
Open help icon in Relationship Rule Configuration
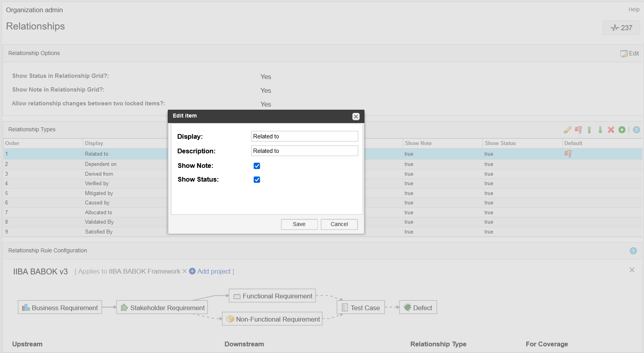[633, 251]
